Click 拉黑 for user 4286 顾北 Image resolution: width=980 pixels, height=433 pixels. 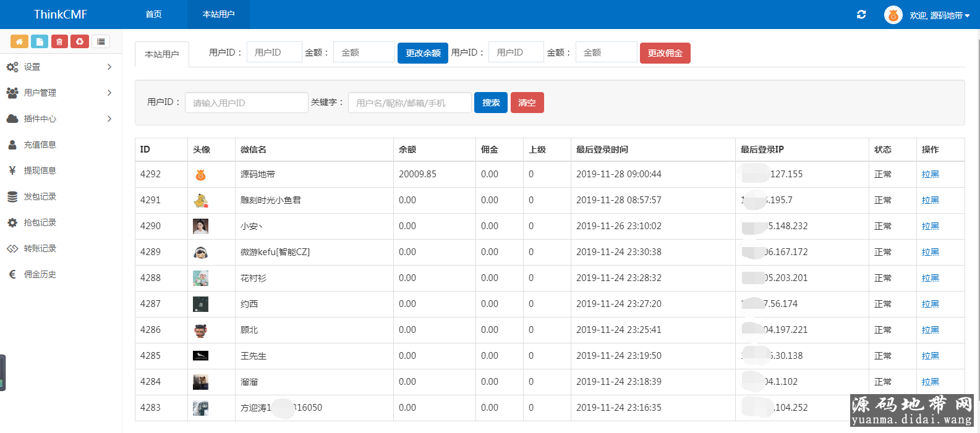(x=930, y=330)
